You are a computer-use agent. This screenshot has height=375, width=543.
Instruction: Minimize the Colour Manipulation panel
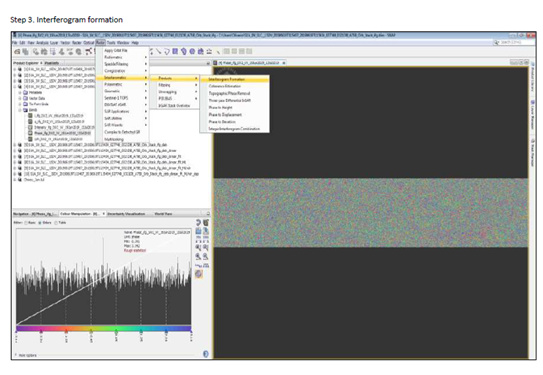208,214
